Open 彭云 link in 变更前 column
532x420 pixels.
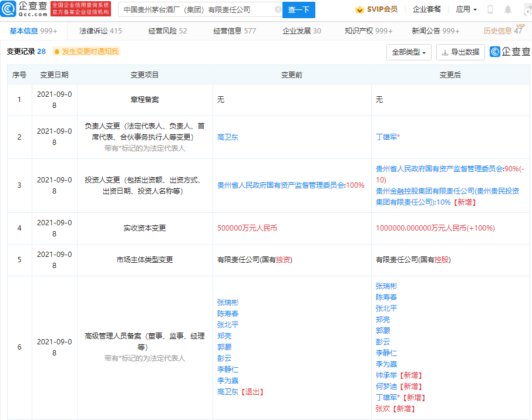pyautogui.click(x=224, y=358)
